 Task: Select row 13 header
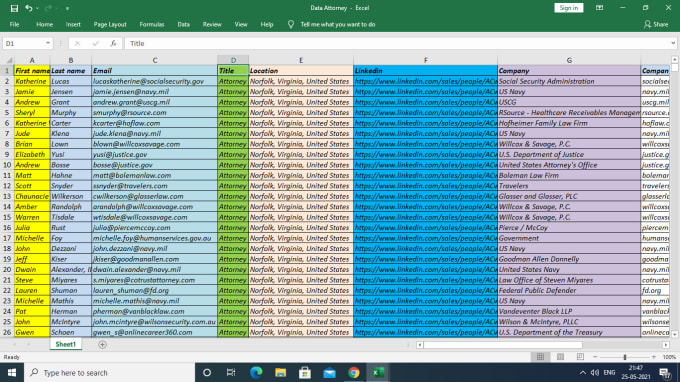click(x=7, y=196)
